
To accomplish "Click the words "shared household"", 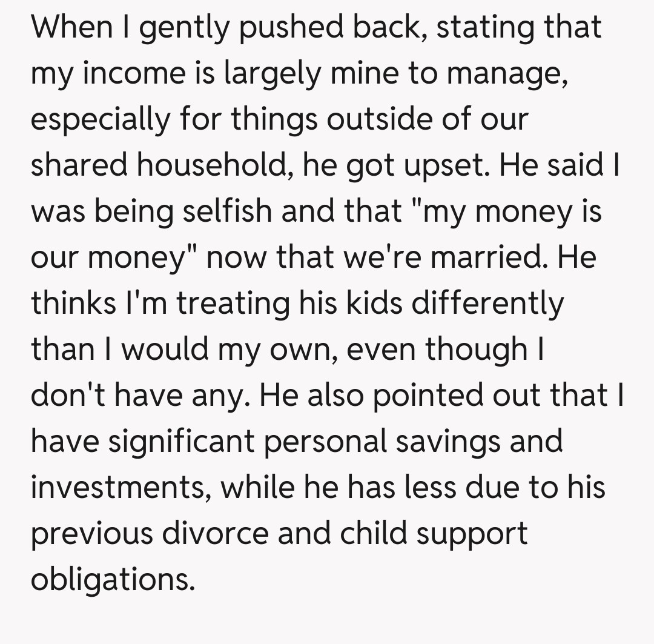I will click(155, 165).
